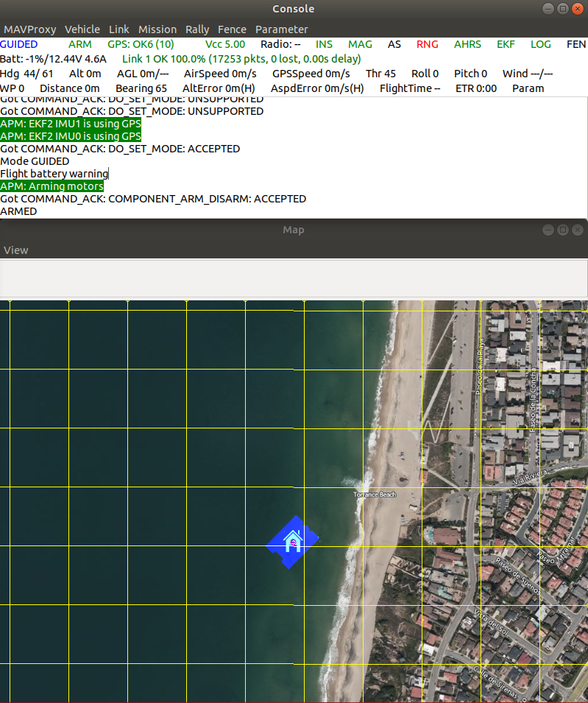Click the Thr 45 readout
Screen dimensions: 588x703
pyautogui.click(x=380, y=74)
